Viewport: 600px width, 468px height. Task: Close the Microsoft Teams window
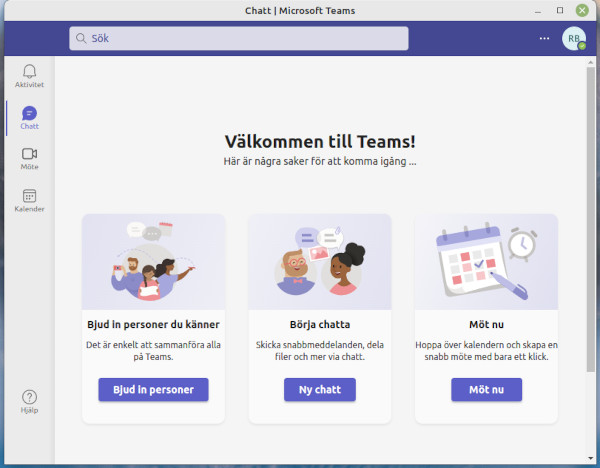582,10
